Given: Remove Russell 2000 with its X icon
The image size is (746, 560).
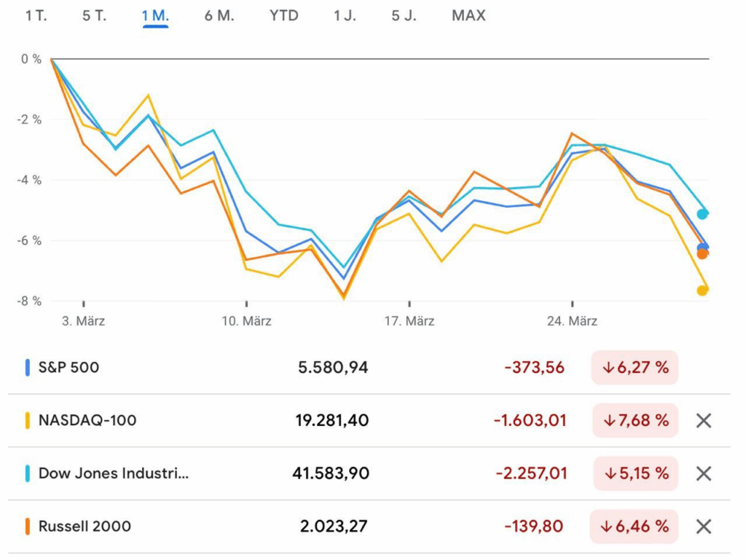Looking at the screenshot, I should coord(703,527).
